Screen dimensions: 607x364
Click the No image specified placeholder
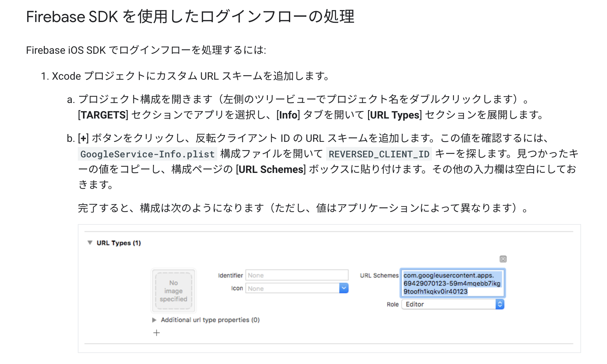173,291
